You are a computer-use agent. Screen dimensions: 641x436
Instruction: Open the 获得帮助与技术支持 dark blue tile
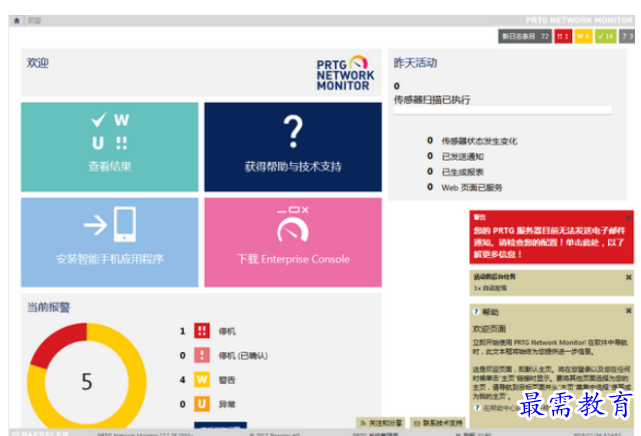point(293,147)
